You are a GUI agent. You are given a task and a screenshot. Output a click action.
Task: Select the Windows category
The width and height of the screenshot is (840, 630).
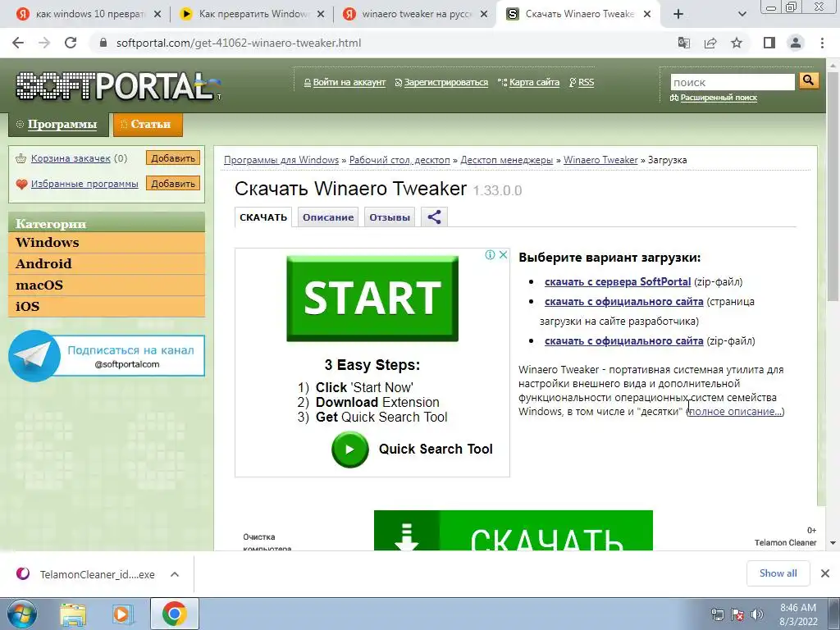107,243
